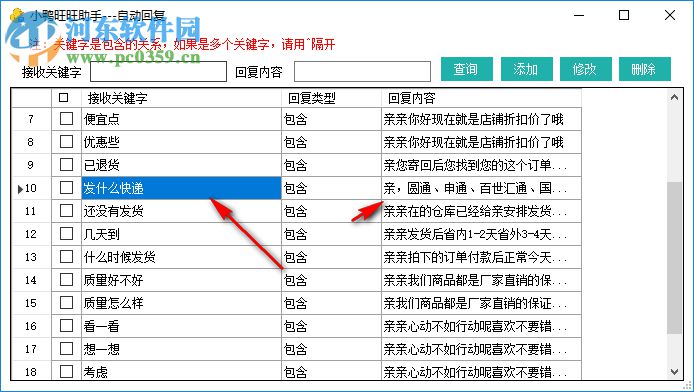This screenshot has height=392, width=694.
Task: Select keyword cell 质里怎么样
Action: click(x=181, y=303)
